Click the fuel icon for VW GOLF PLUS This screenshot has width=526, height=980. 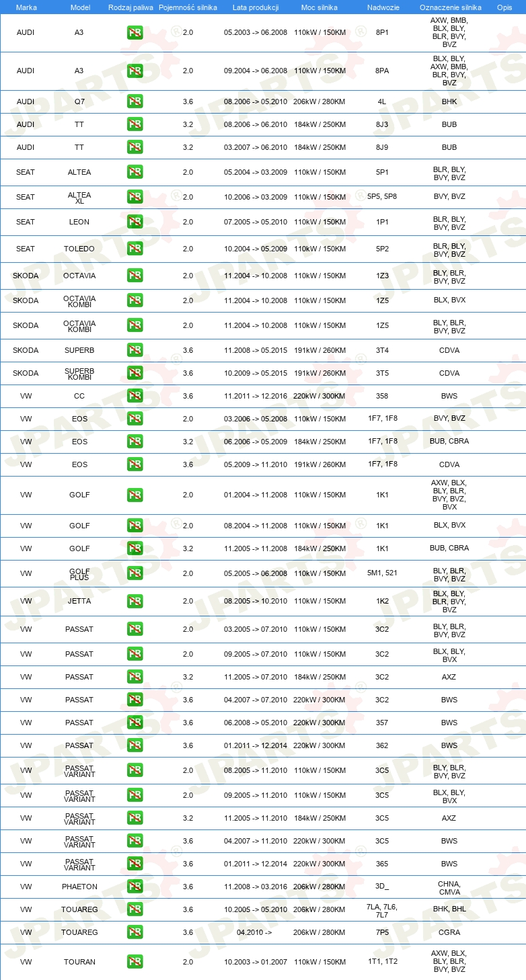point(135,573)
